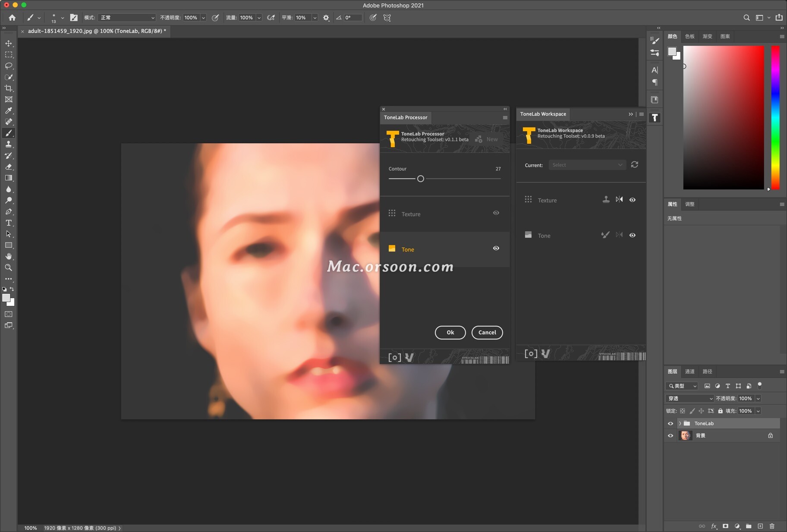Image resolution: width=787 pixels, height=532 pixels.
Task: Click the Cancel button in ToneLab Processor
Action: pos(487,333)
